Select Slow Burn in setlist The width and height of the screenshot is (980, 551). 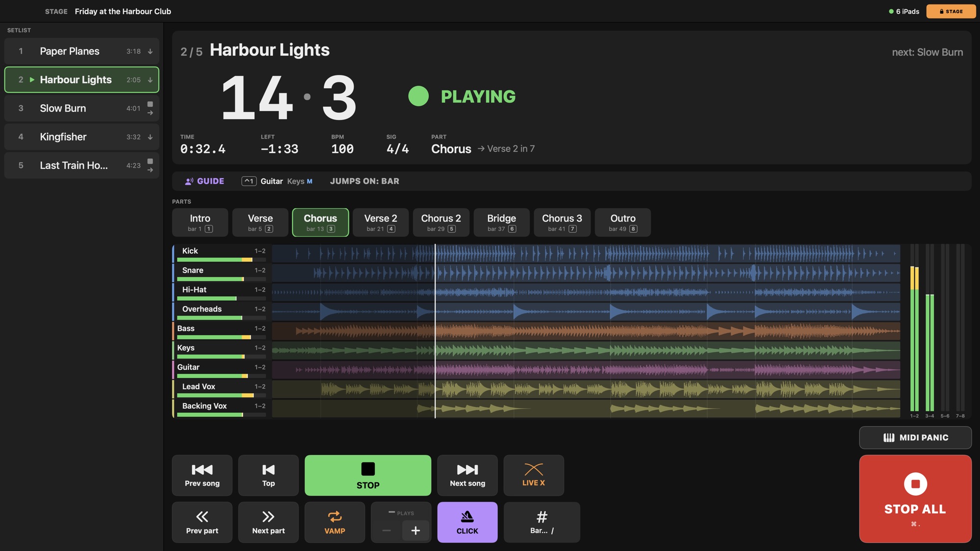82,108
